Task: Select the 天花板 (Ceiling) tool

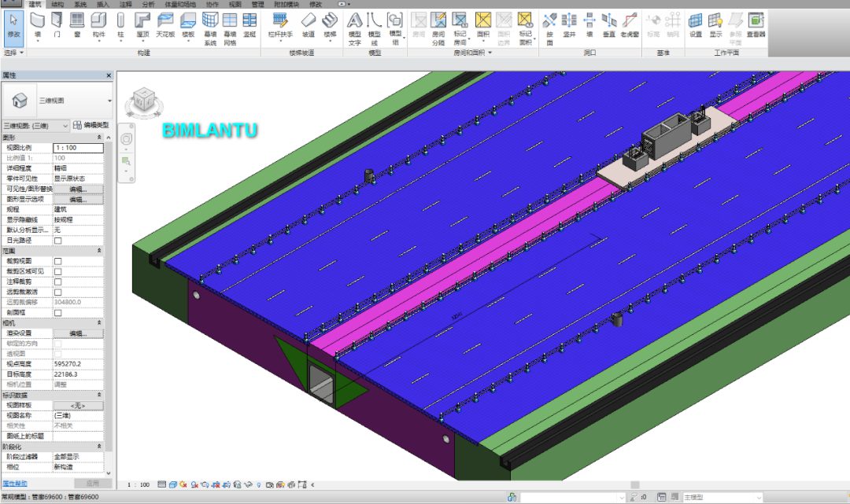Action: 165,25
